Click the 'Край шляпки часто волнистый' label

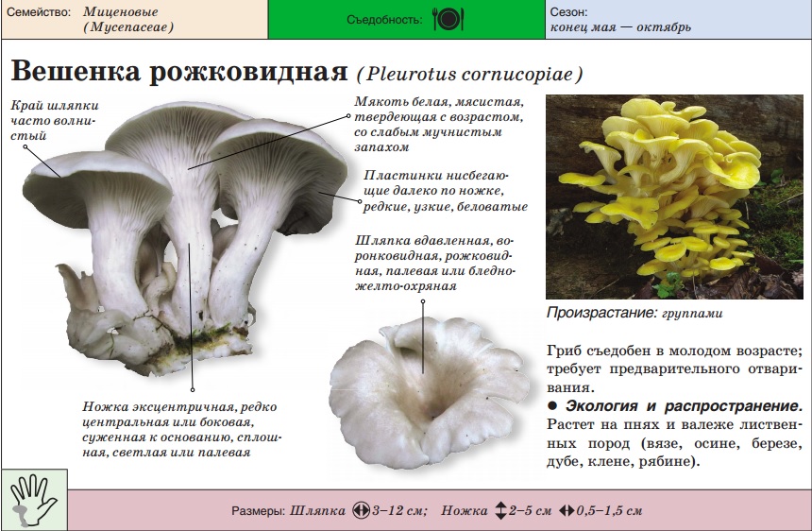pyautogui.click(x=55, y=120)
